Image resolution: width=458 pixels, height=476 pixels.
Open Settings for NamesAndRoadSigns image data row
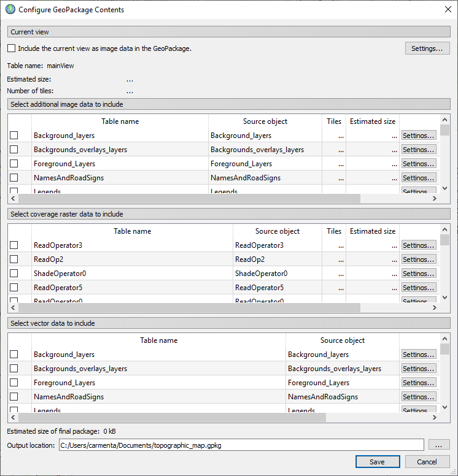[x=419, y=178]
